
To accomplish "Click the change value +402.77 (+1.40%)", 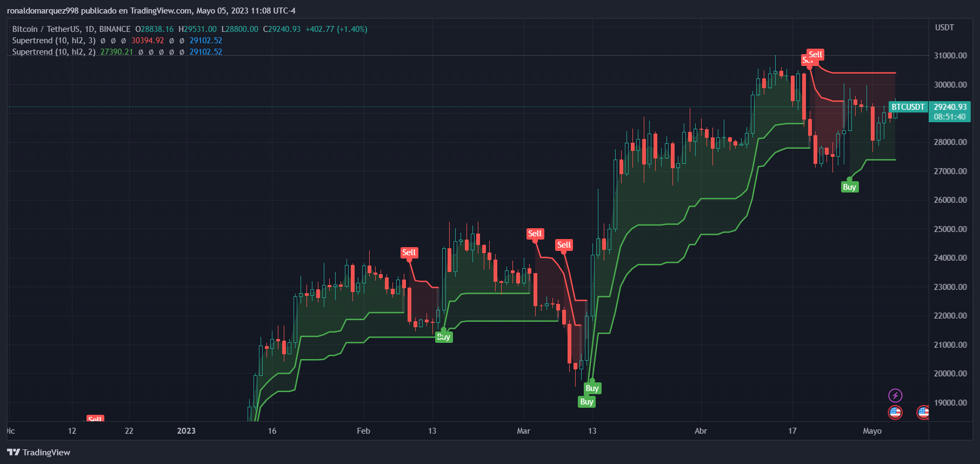I will [x=336, y=29].
